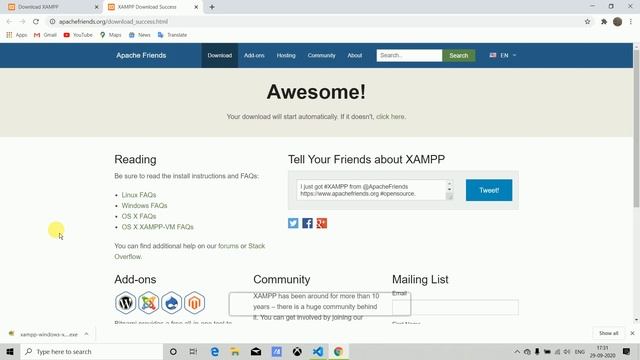
Task: Open Hosting nav menu item
Action: point(286,56)
